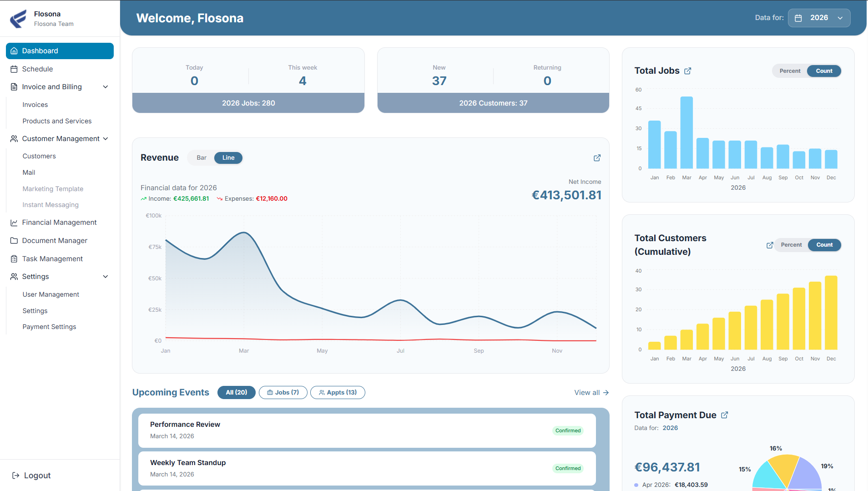The width and height of the screenshot is (868, 491).
Task: Go to Payment Settings
Action: (49, 327)
